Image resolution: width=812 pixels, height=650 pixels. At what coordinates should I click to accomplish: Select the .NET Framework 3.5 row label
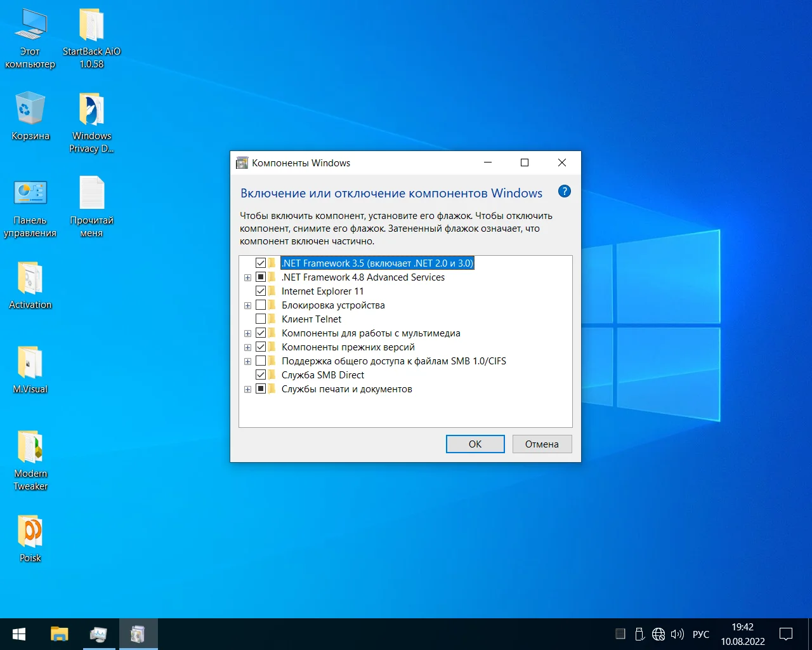(x=377, y=263)
